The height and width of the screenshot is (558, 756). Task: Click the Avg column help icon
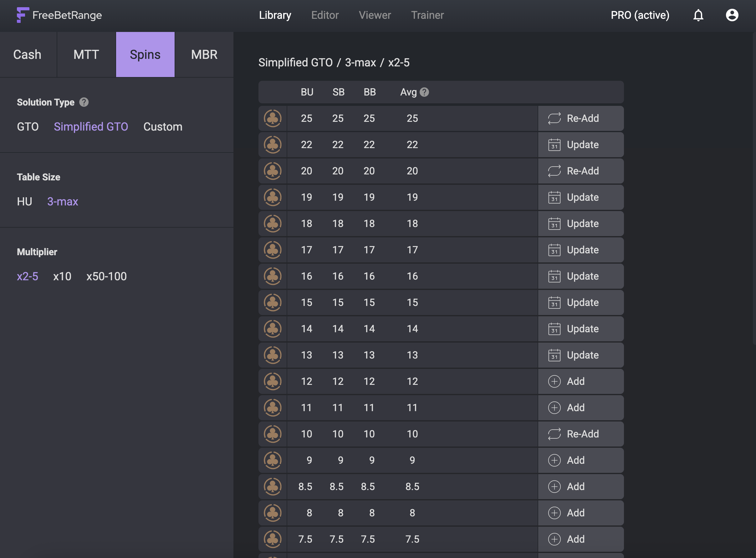(x=424, y=92)
